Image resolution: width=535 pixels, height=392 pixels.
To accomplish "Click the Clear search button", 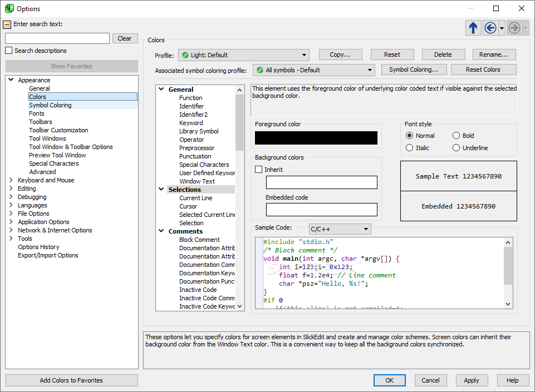I will tap(125, 38).
